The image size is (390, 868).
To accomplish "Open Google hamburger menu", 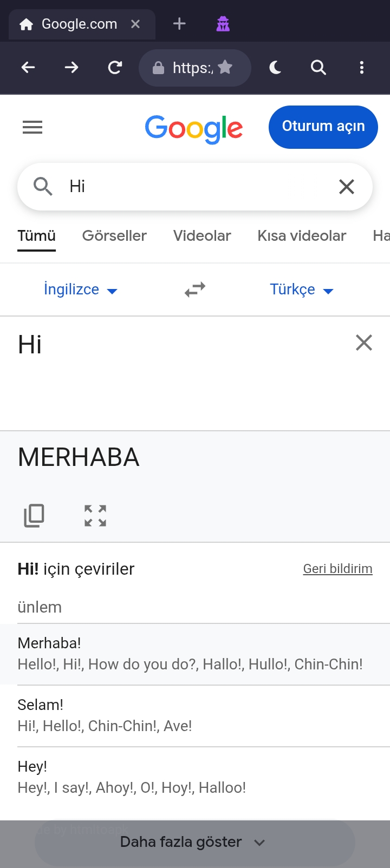I will click(32, 128).
